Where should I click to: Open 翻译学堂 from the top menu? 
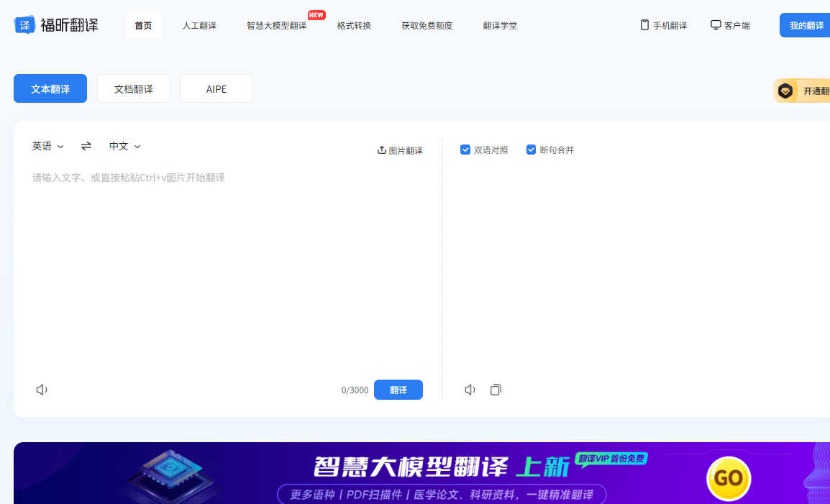(x=500, y=24)
